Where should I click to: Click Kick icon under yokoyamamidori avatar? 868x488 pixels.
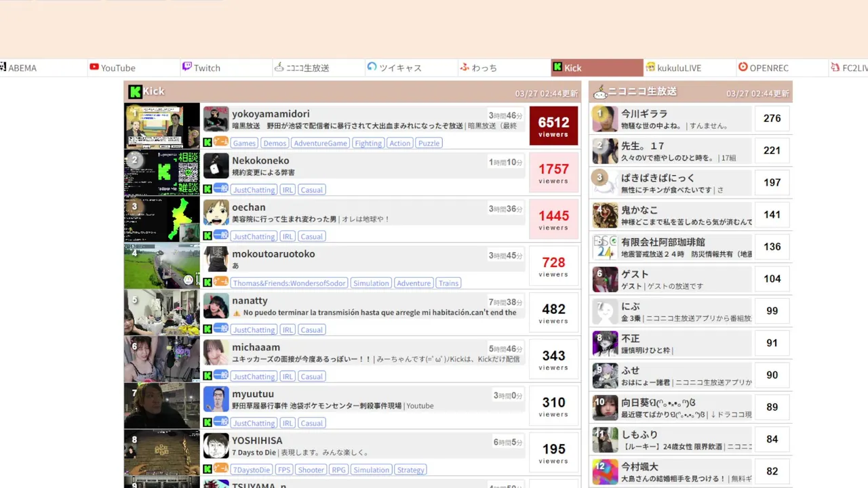click(x=208, y=142)
